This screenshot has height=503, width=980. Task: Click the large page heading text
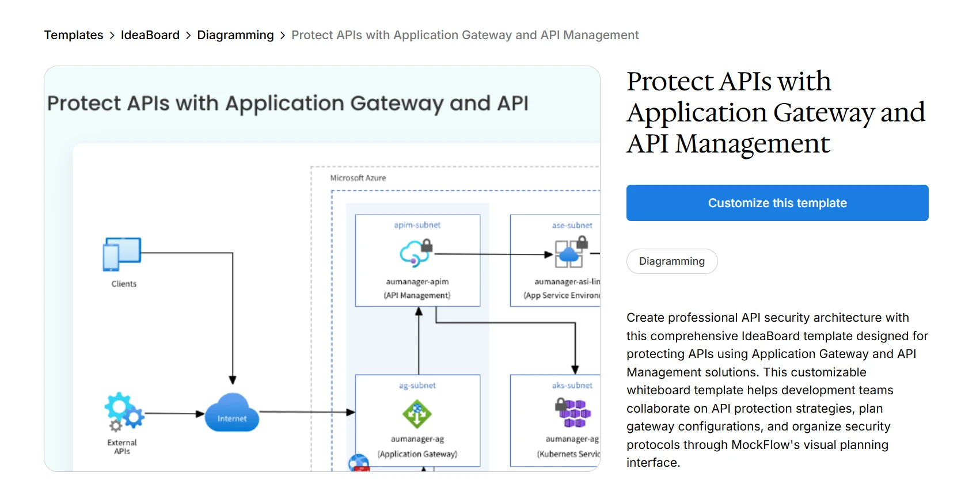pyautogui.click(x=776, y=112)
